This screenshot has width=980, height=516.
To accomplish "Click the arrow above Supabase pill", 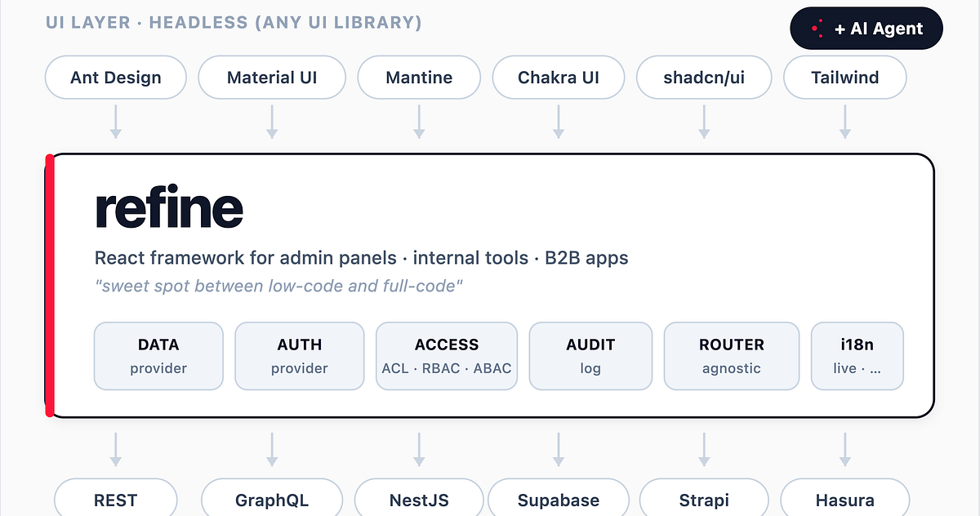I will coord(559,450).
